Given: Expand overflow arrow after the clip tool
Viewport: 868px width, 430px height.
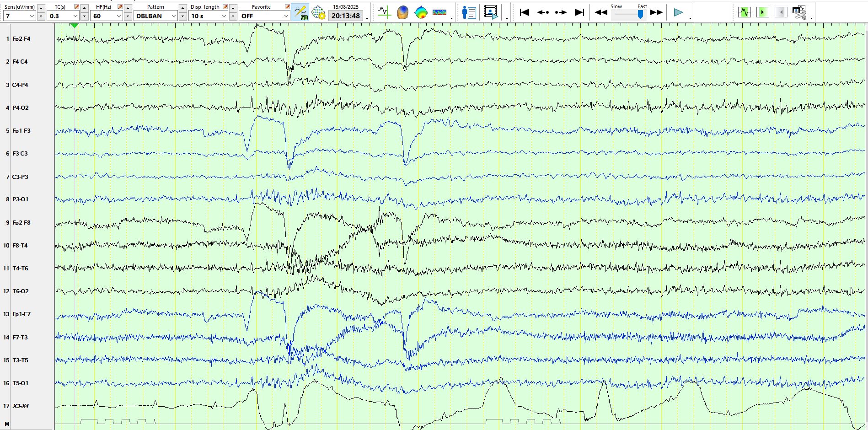Looking at the screenshot, I should point(811,18).
